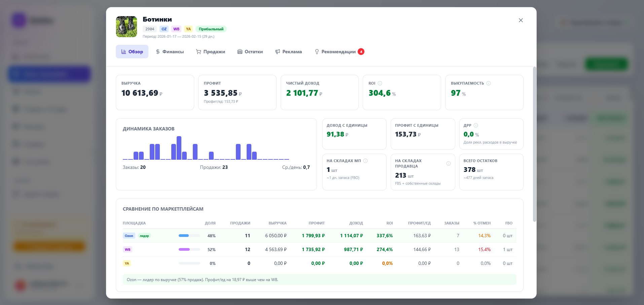Click the info icon next to ROI

[x=380, y=83]
